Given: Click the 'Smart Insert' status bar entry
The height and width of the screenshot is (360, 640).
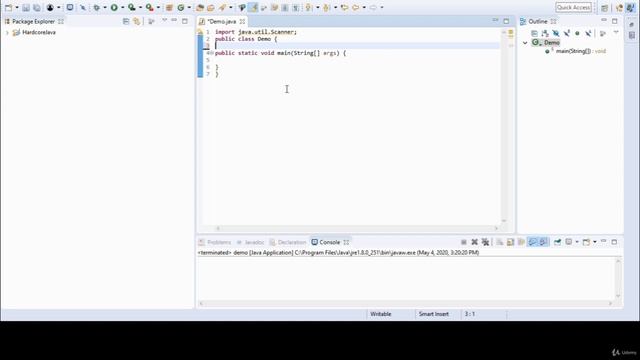Looking at the screenshot, I should (433, 314).
